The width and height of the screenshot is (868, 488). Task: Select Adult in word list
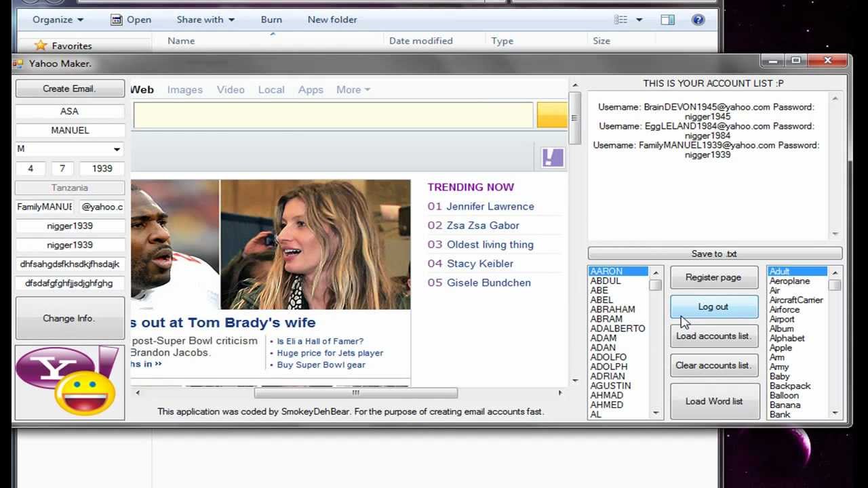pos(797,271)
